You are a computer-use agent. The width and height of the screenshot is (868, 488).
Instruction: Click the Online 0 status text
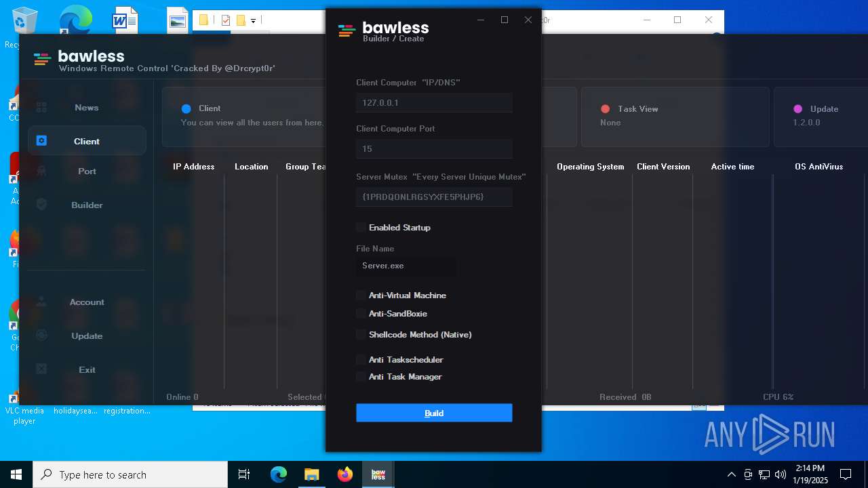(182, 397)
